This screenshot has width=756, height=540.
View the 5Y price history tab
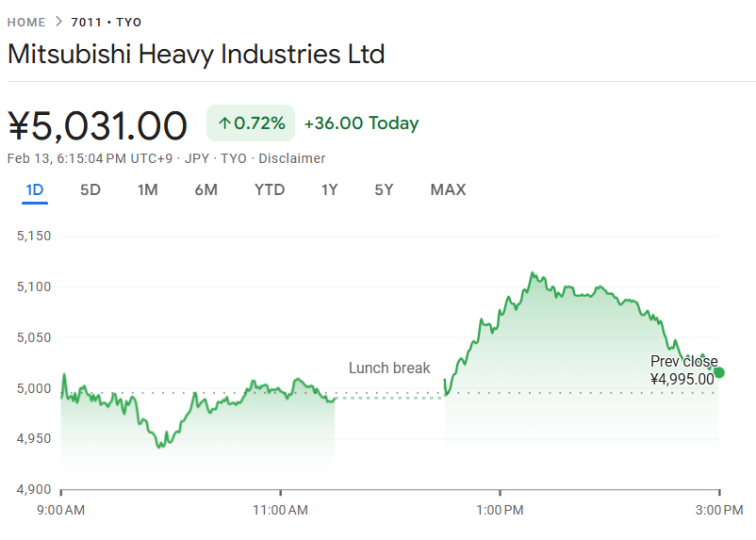[384, 190]
